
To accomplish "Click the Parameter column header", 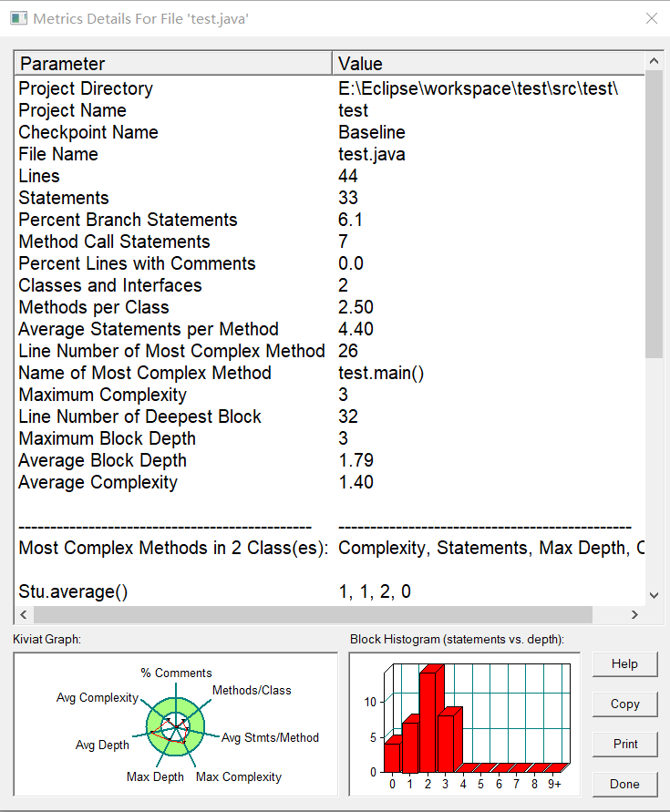I will (x=173, y=64).
